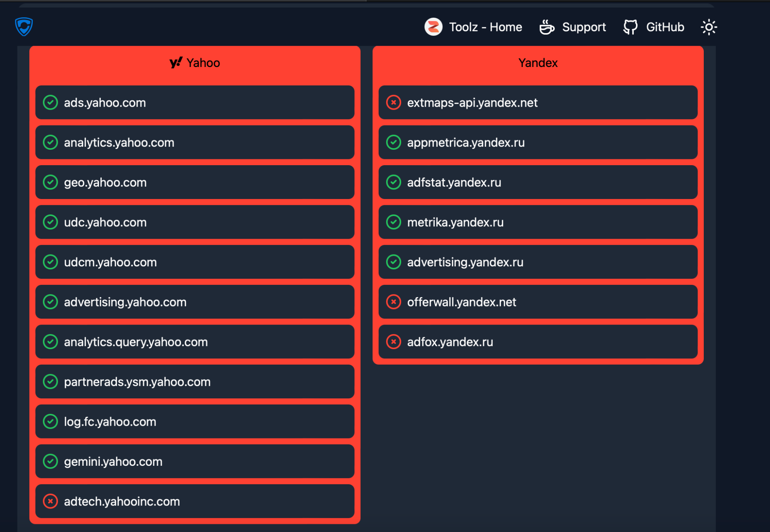The height and width of the screenshot is (532, 770).
Task: Click green check icon beside appmetrica.yandex.ru
Action: point(393,142)
